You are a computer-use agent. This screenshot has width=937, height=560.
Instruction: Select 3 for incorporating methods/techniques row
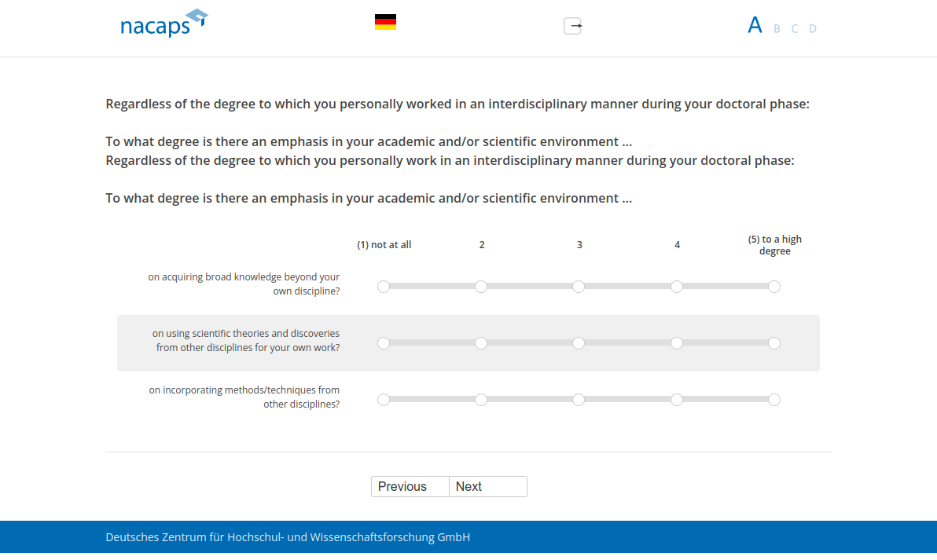pyautogui.click(x=579, y=400)
